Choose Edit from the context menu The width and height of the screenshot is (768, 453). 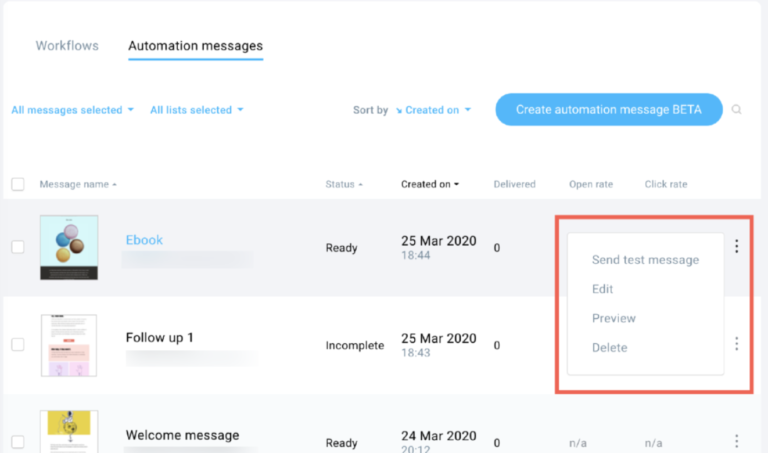[603, 289]
